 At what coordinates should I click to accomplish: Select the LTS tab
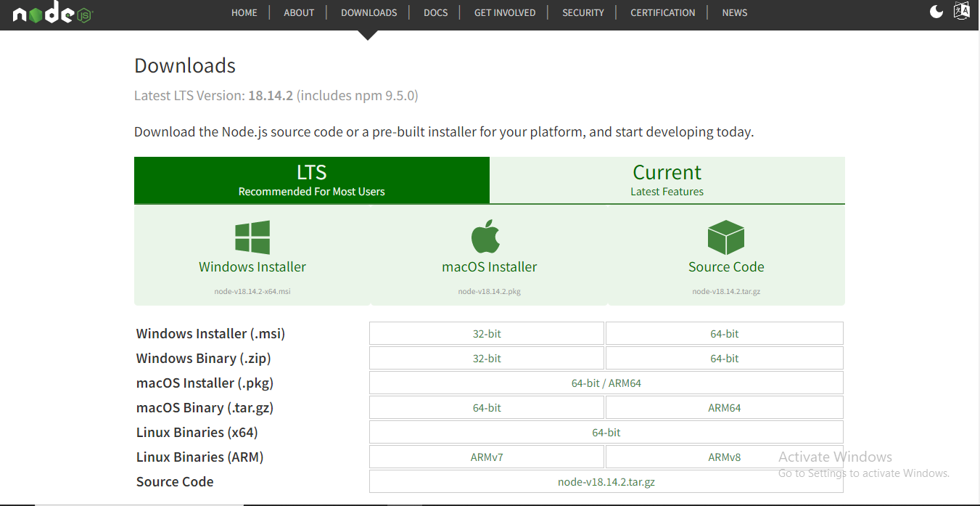[x=312, y=180]
